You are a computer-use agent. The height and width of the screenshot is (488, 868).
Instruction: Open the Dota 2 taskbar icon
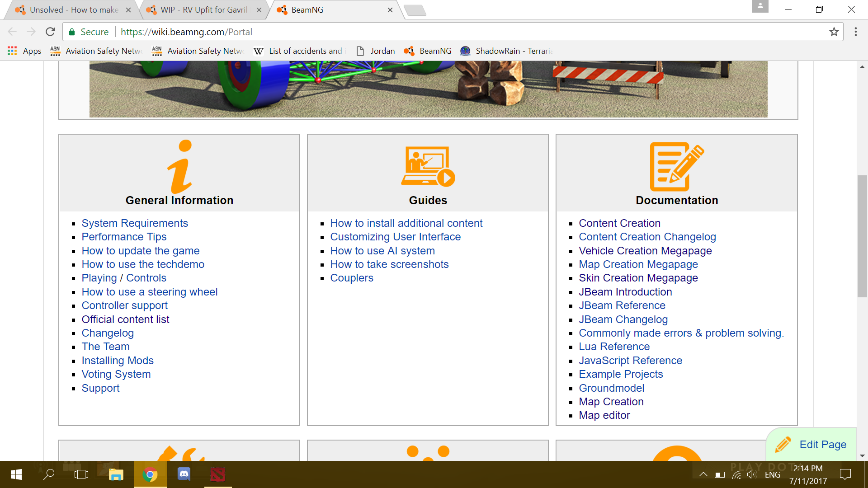coord(217,474)
